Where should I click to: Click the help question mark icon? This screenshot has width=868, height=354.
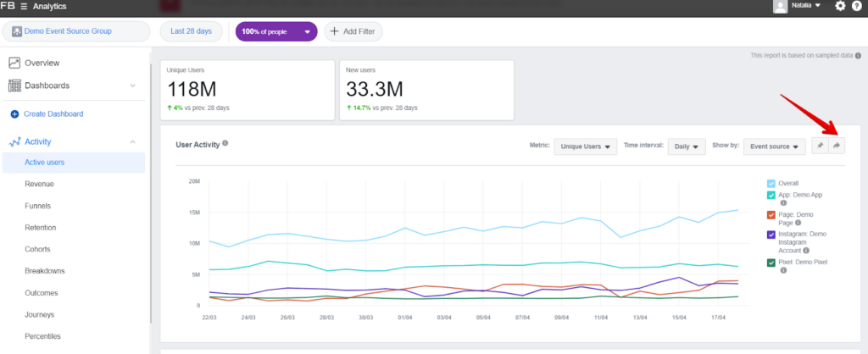pyautogui.click(x=856, y=6)
